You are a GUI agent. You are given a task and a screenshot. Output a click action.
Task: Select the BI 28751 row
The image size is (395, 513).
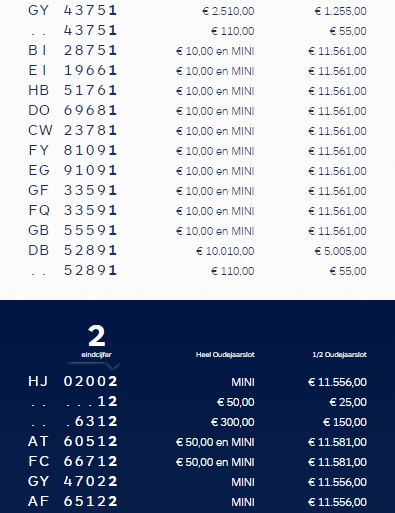tap(197, 51)
